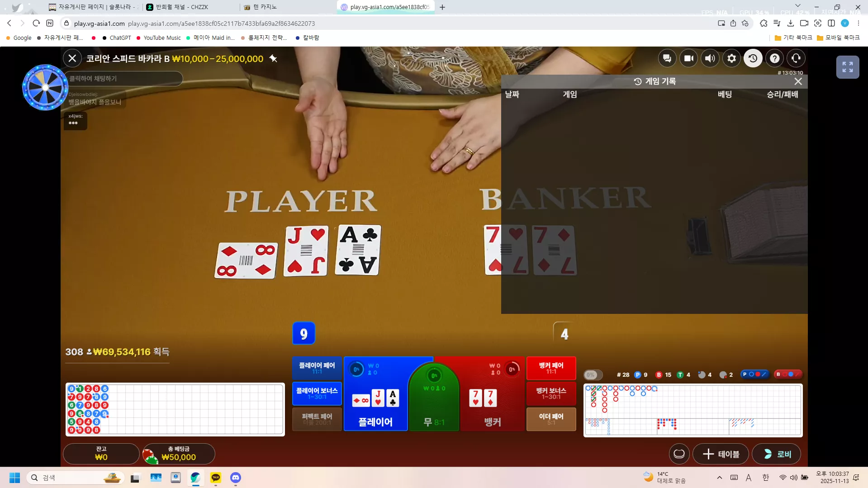Click the 잔고 balance display
Image resolution: width=868 pixels, height=488 pixels.
(x=101, y=454)
